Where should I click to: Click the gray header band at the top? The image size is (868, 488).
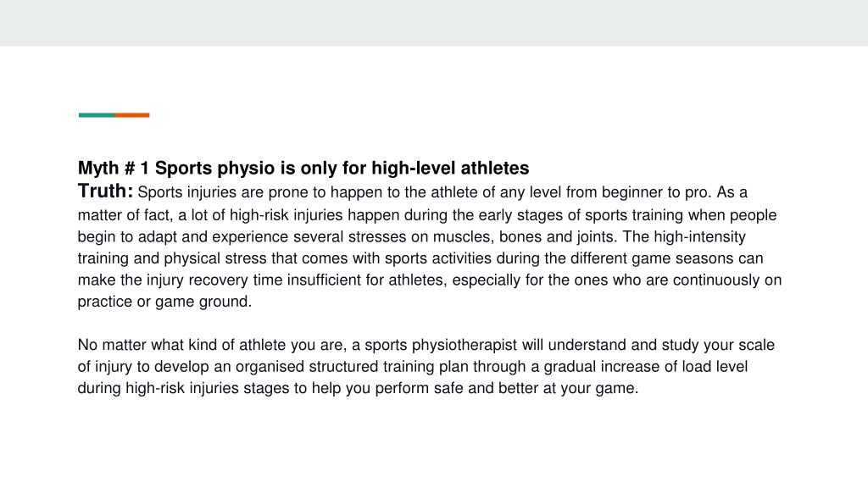coord(434,23)
